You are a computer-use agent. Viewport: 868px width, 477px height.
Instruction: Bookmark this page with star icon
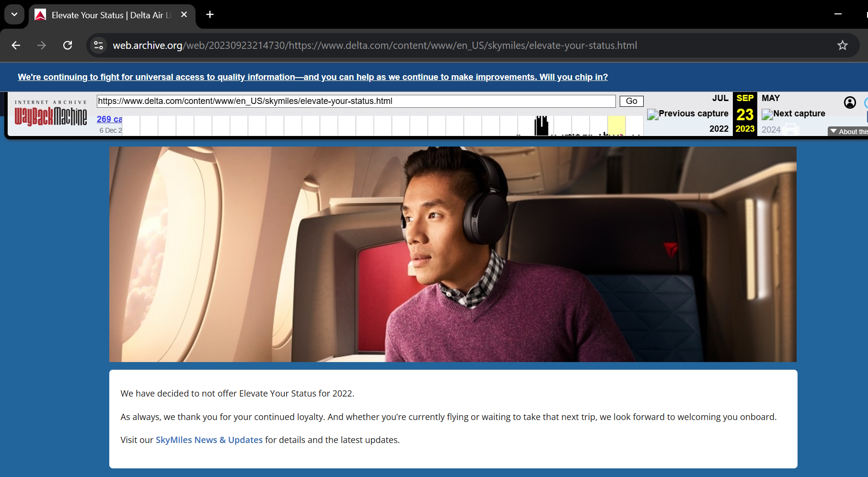[842, 45]
